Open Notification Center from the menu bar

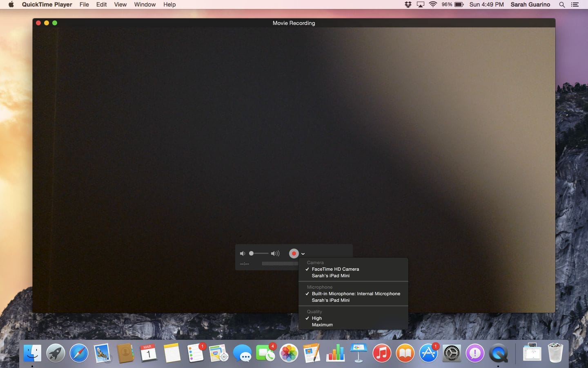(575, 4)
